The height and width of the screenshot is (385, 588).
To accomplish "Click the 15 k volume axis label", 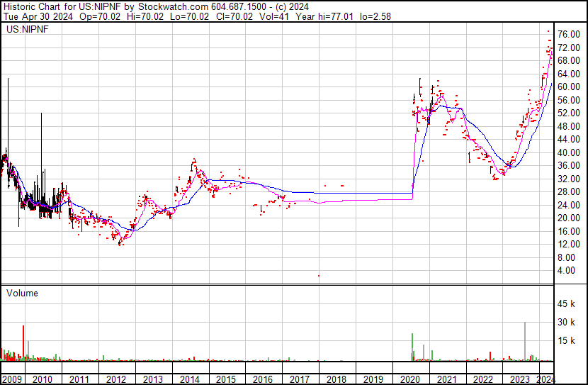I will click(x=568, y=341).
